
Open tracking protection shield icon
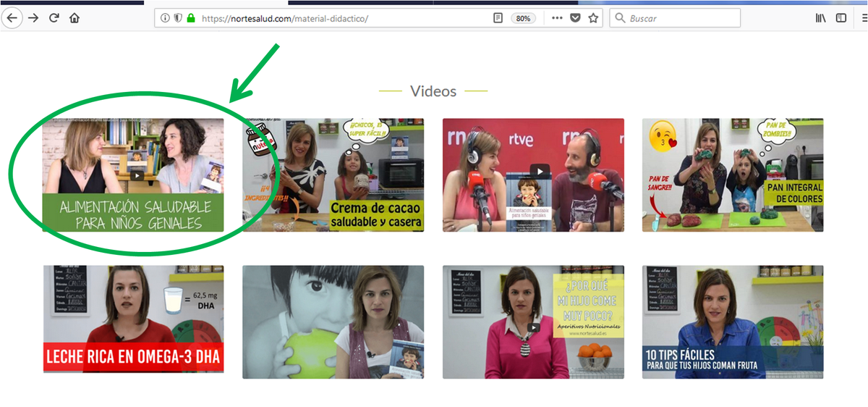point(178,18)
